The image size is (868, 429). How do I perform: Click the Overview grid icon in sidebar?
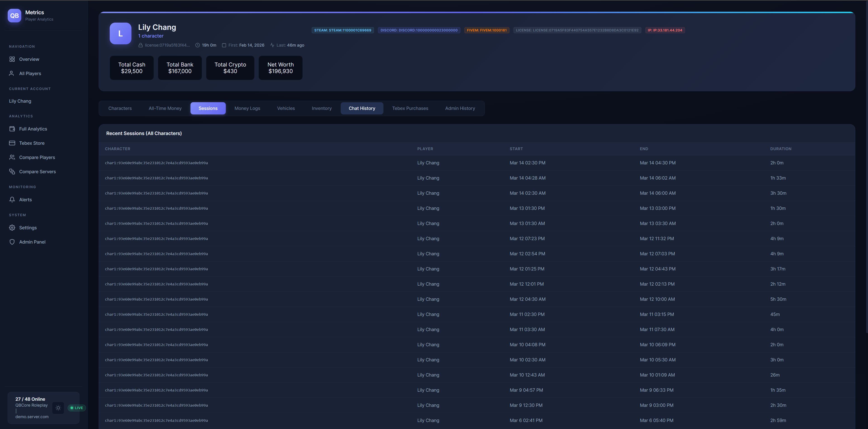click(x=12, y=59)
